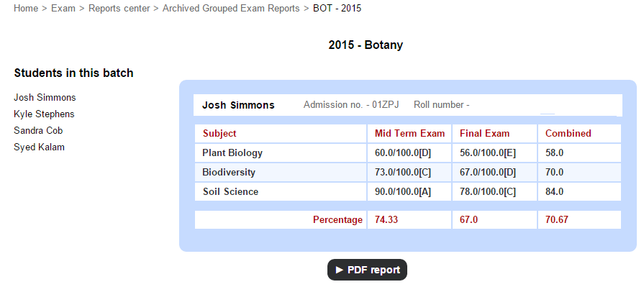Image resolution: width=644 pixels, height=287 pixels.
Task: Select student Kyle Stephens
Action: (44, 114)
